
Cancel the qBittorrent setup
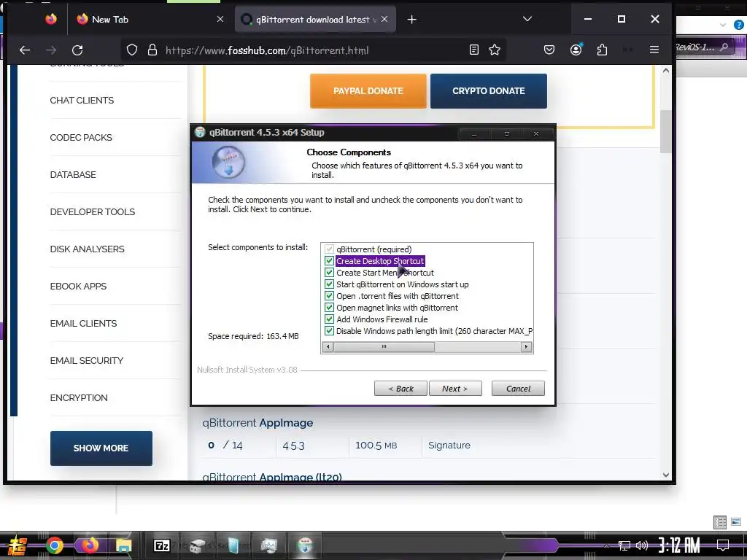click(518, 389)
